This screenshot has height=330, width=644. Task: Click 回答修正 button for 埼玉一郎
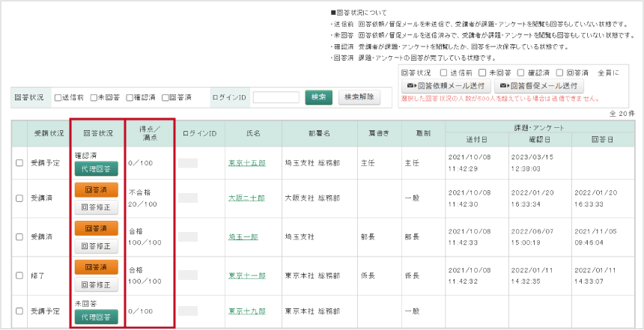96,245
